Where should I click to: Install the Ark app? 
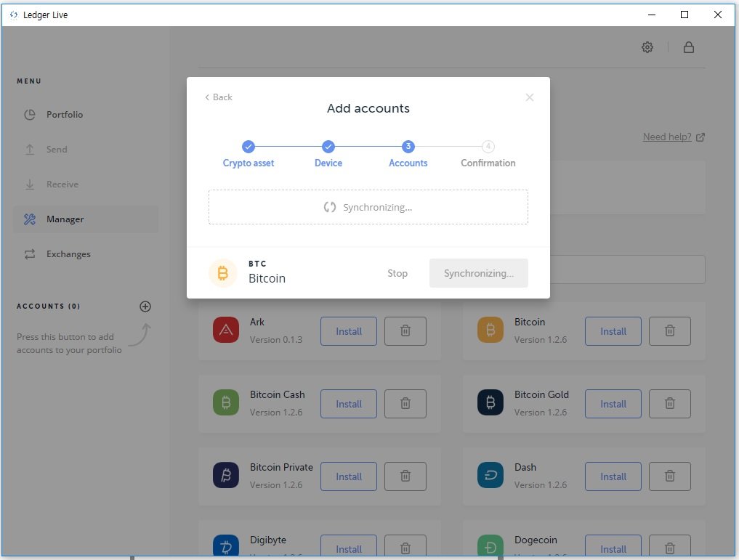coord(349,331)
